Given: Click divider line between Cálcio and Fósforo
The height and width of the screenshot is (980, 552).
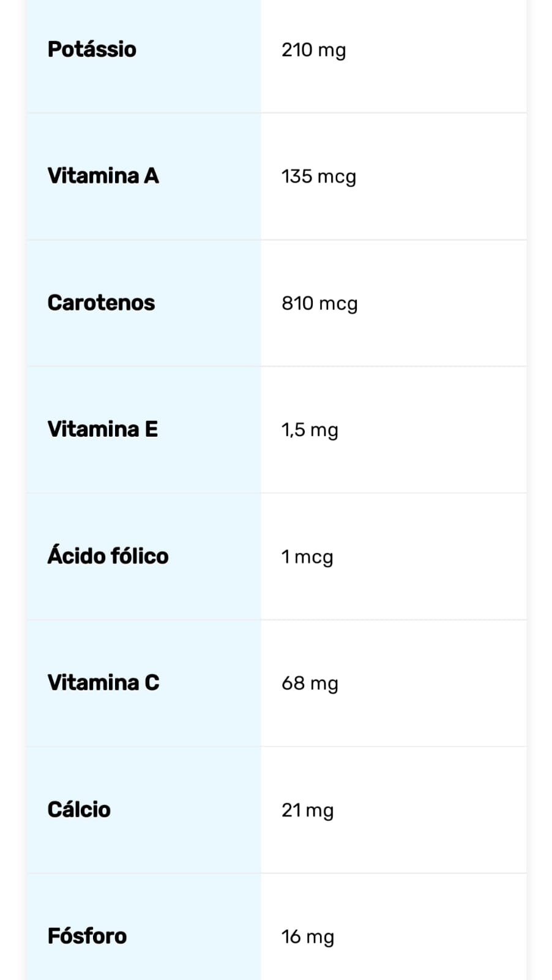Looking at the screenshot, I should point(276,873).
